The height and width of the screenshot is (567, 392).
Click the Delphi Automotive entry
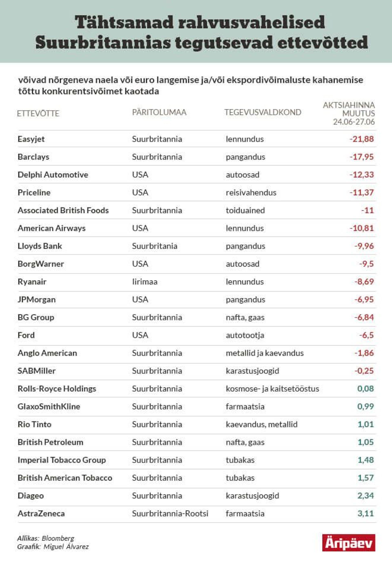[x=53, y=175]
